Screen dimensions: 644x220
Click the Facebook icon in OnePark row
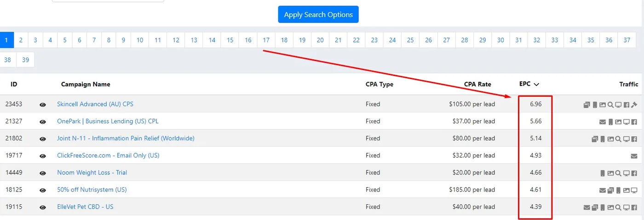[x=634, y=122]
